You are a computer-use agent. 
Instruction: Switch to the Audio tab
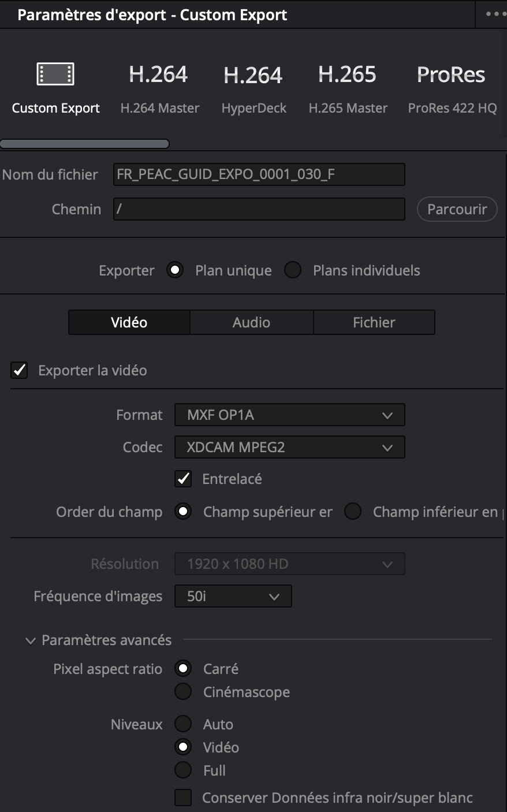coord(251,322)
